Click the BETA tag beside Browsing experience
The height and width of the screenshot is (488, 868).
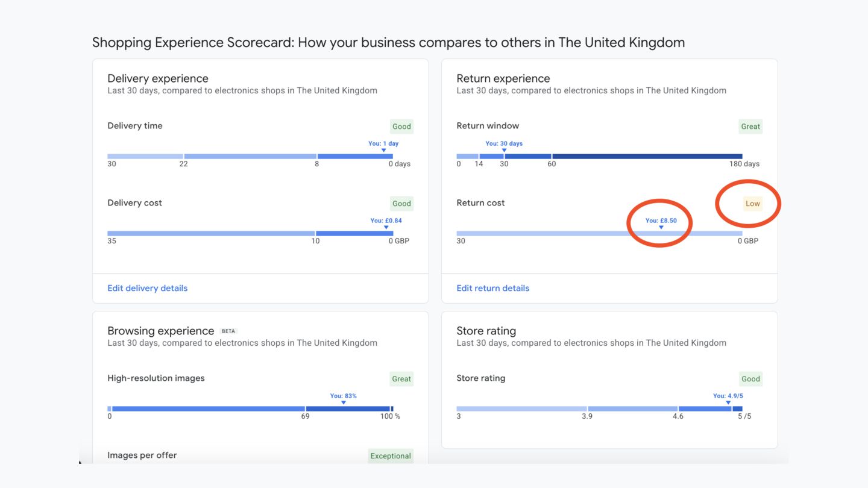point(228,331)
